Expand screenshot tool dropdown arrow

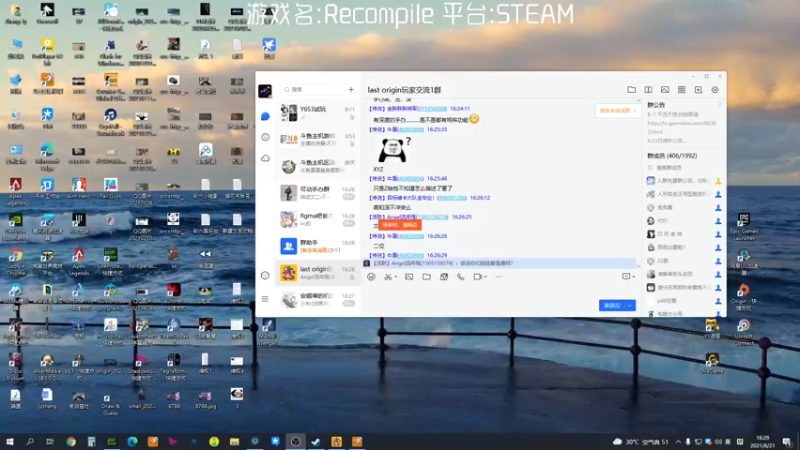click(395, 277)
